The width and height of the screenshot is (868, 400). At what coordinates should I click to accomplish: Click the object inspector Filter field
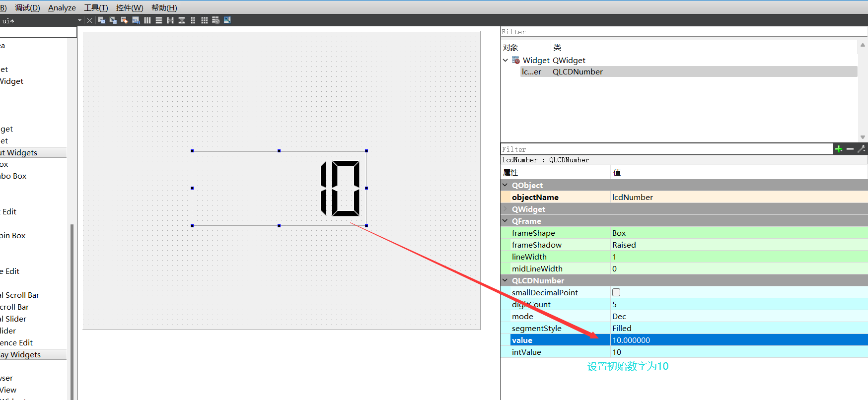coord(684,32)
